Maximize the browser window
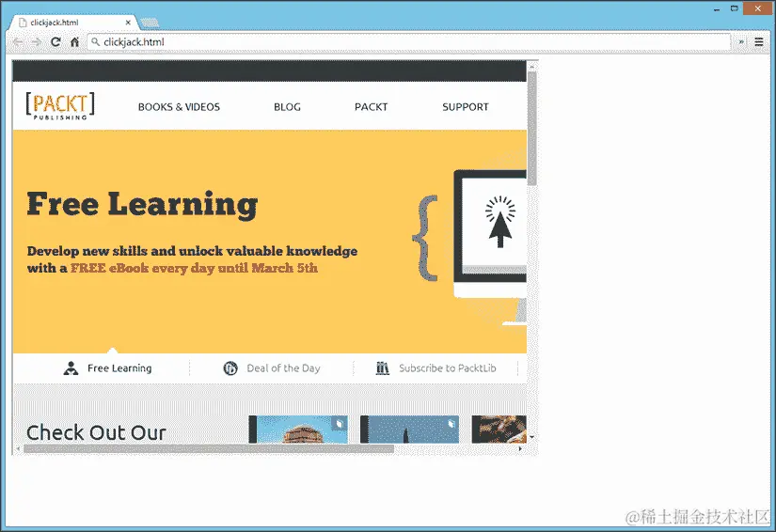 pyautogui.click(x=735, y=8)
